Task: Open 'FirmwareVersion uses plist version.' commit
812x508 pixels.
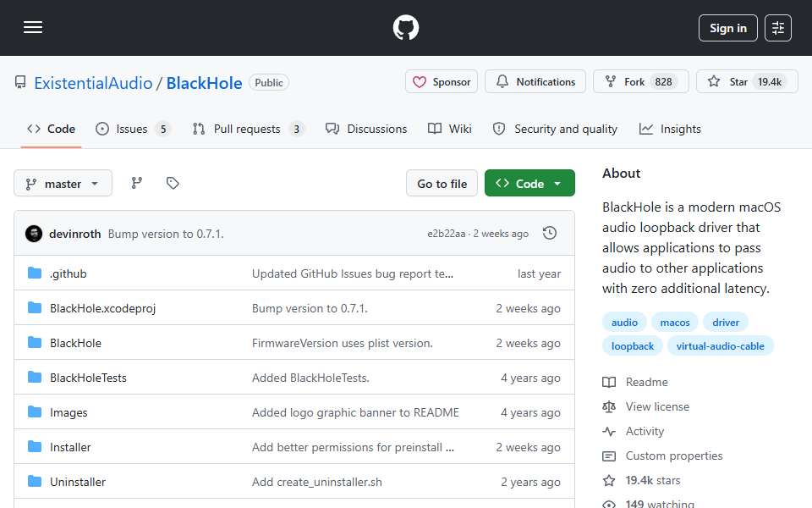Action: [343, 343]
